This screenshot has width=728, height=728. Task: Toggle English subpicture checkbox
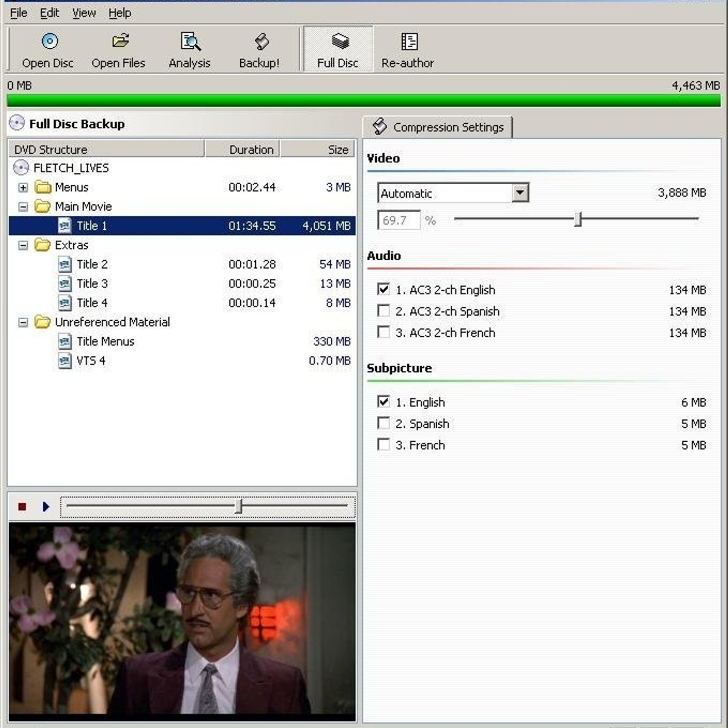[384, 401]
